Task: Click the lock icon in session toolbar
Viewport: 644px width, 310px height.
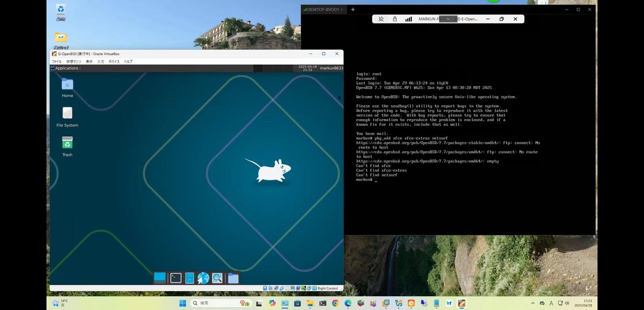Action: 395,19
